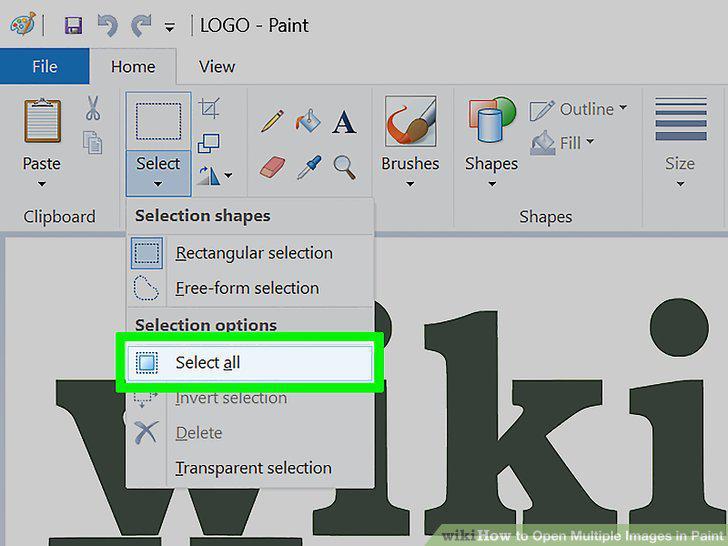Click the Delete X icon in menu

tap(147, 432)
